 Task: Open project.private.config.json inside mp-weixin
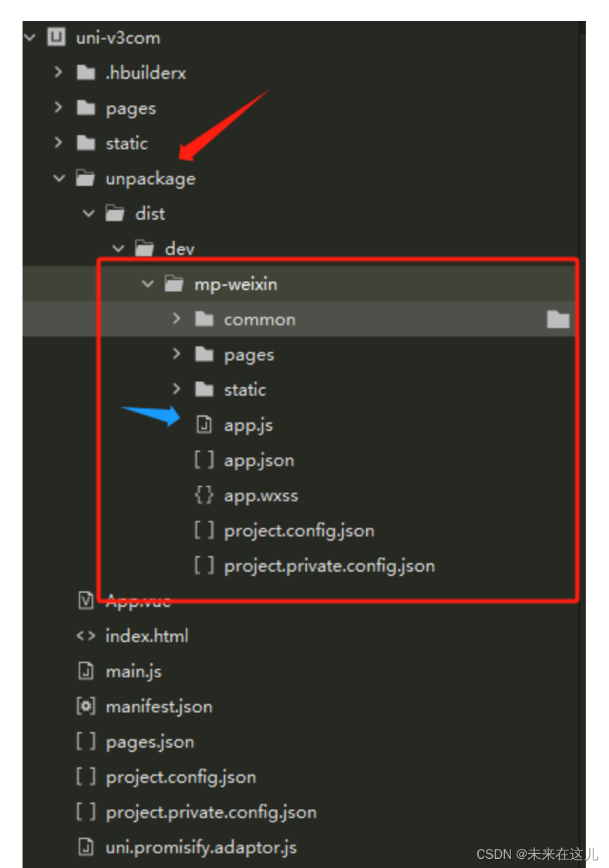pyautogui.click(x=329, y=567)
